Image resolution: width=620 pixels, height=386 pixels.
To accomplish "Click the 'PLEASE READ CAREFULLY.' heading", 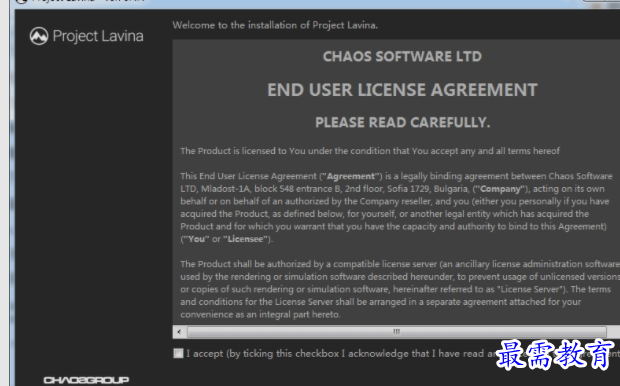I will point(403,123).
